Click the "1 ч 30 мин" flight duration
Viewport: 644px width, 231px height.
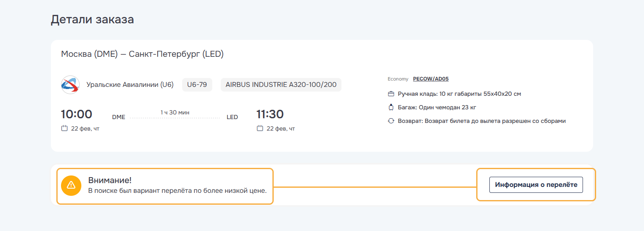coord(175,112)
